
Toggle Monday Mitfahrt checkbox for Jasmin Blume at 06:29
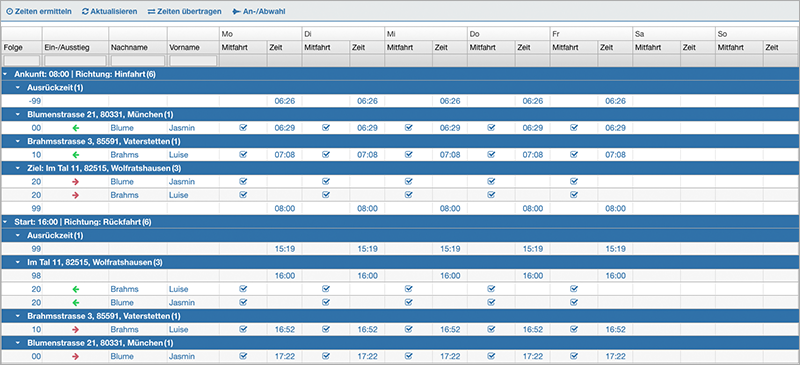[243, 128]
